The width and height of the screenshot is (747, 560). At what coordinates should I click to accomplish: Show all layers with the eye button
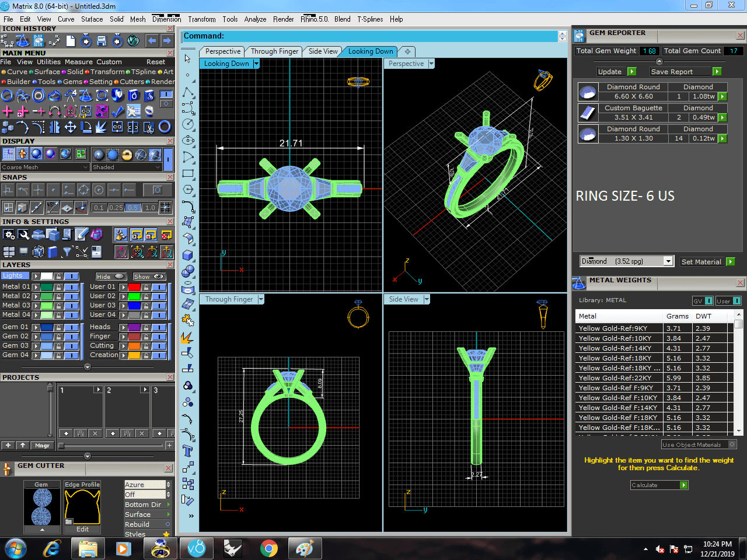click(149, 276)
